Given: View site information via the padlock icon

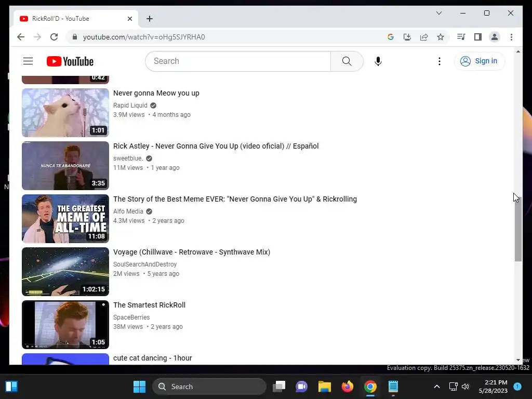Looking at the screenshot, I should [x=74, y=37].
